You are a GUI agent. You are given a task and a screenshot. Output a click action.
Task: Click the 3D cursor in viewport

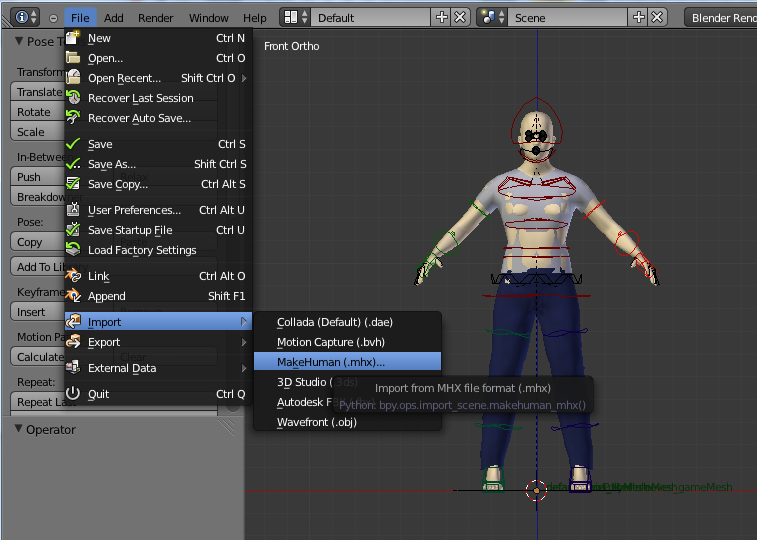click(536, 490)
